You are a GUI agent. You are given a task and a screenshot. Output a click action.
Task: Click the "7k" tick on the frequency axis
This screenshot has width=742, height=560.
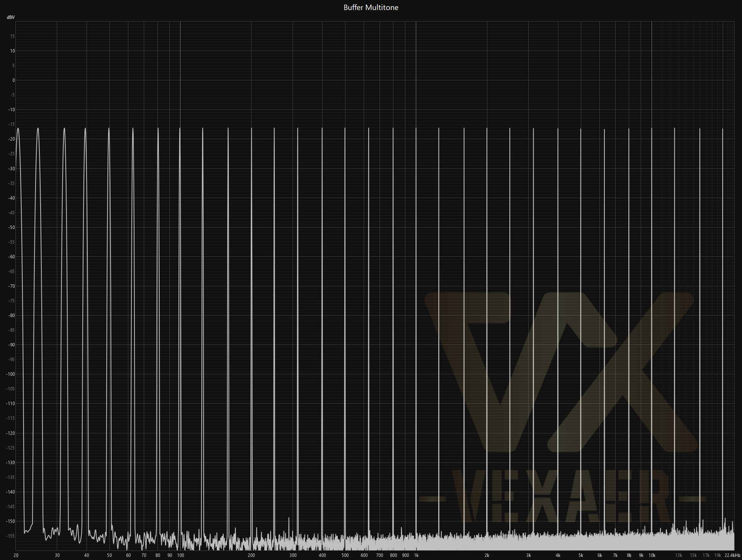[x=615, y=555]
